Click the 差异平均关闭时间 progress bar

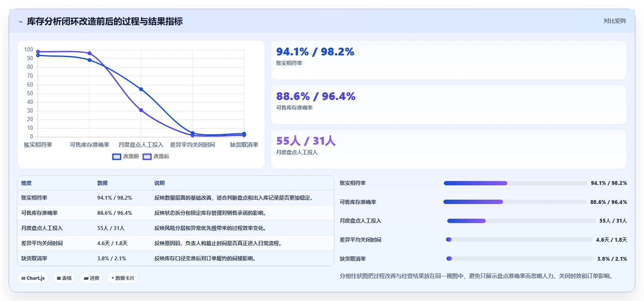pyautogui.click(x=519, y=240)
